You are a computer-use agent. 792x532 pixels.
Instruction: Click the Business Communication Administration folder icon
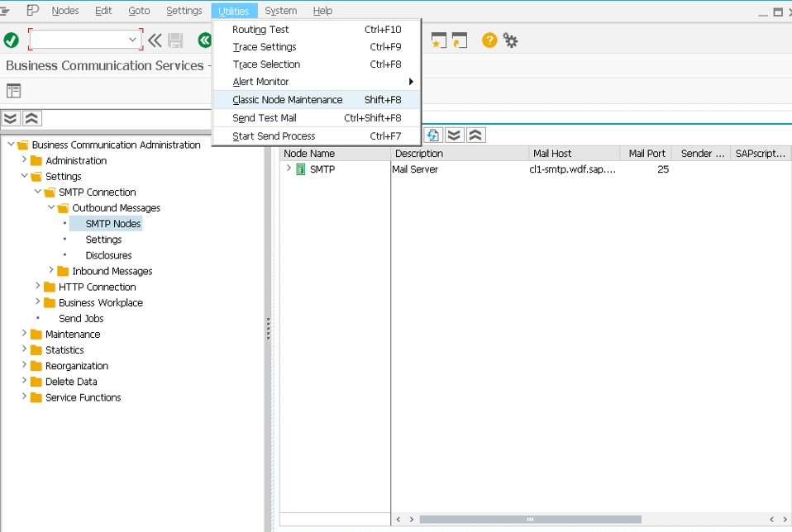coord(22,145)
